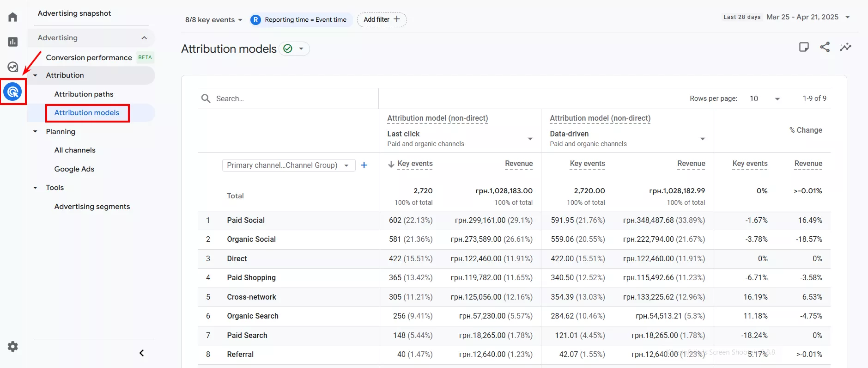Image resolution: width=868 pixels, height=368 pixels.
Task: Open Advertising segments
Action: [92, 207]
